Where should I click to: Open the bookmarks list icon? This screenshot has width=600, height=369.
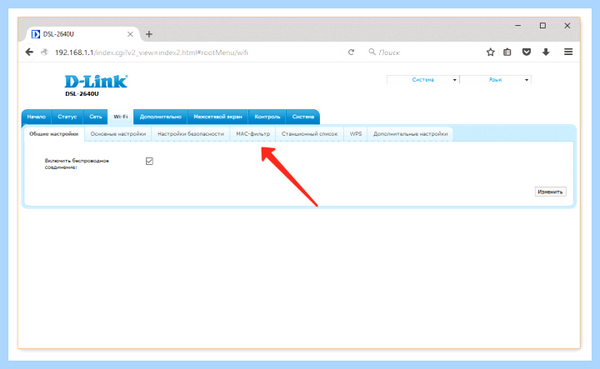(x=507, y=52)
